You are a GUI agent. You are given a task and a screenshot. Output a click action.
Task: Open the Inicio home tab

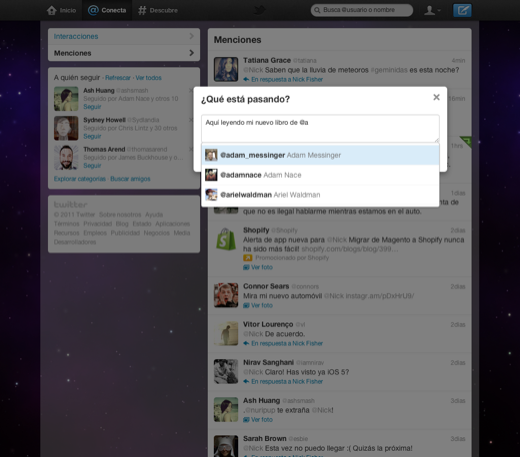click(61, 10)
